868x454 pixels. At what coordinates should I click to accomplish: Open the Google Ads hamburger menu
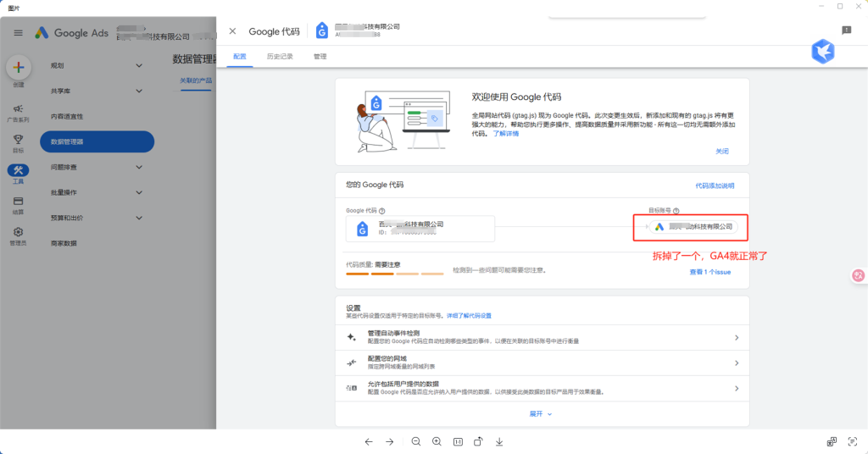(x=19, y=33)
